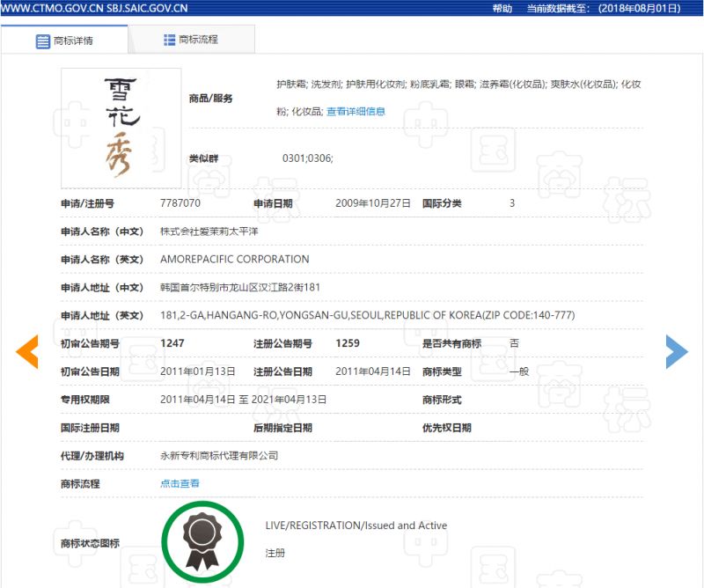Select exclusive right period ending 2021年04月13日
704x588 pixels.
(243, 400)
